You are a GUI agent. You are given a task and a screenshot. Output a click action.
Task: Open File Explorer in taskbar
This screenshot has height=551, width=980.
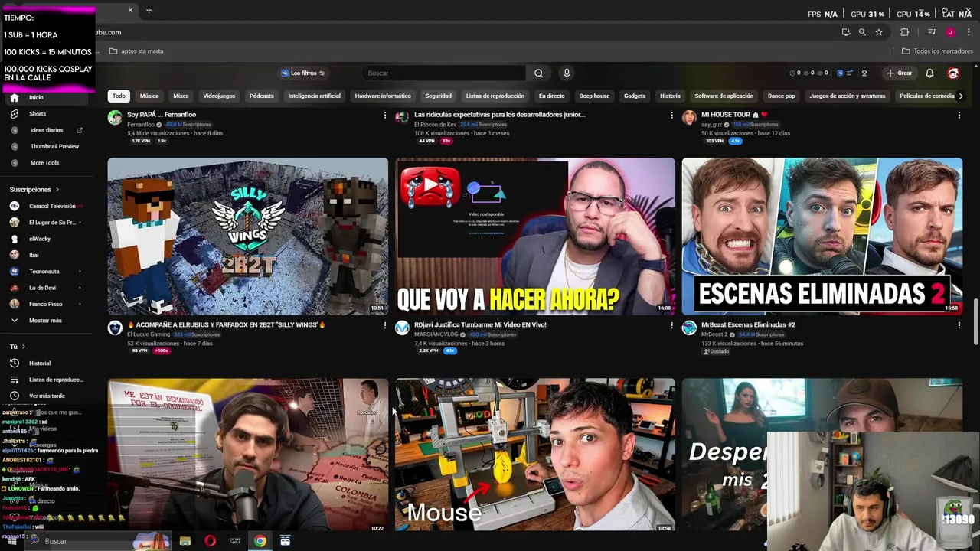(x=185, y=541)
